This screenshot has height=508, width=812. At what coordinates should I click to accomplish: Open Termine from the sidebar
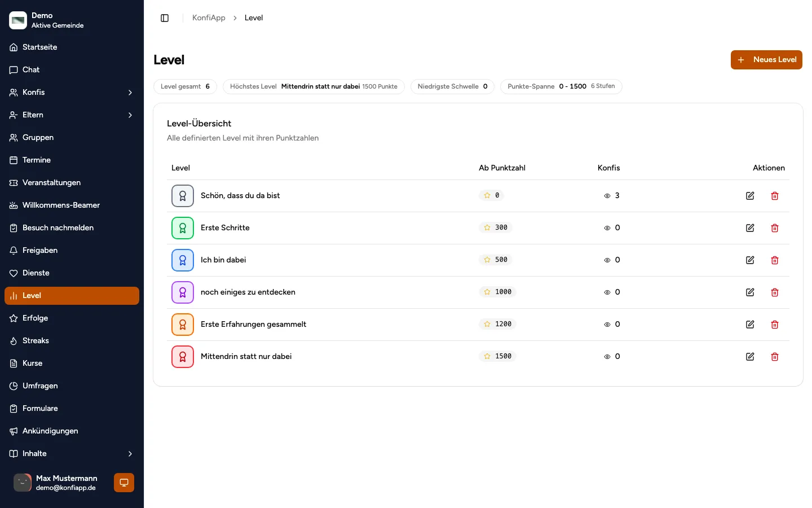coord(72,160)
